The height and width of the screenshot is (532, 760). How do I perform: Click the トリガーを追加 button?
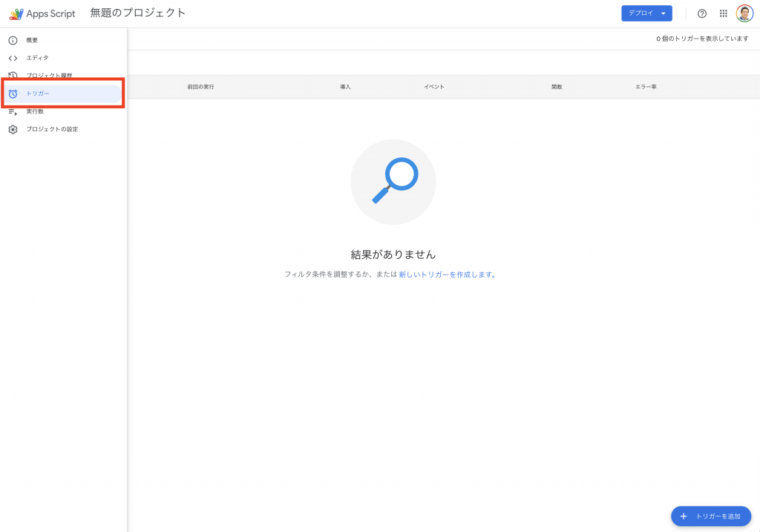pyautogui.click(x=711, y=516)
